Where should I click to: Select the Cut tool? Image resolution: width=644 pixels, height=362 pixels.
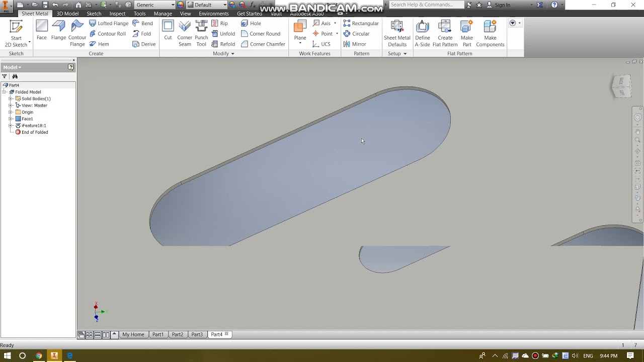point(168,31)
